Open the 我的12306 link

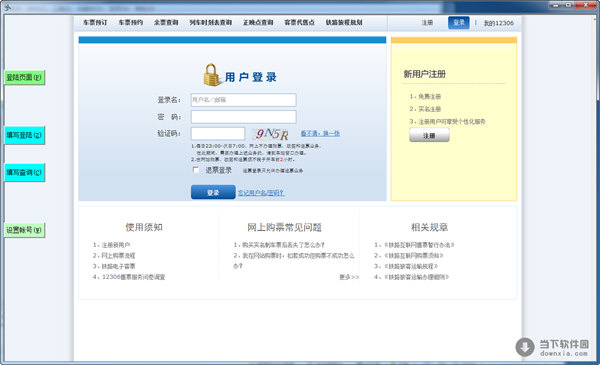pos(499,23)
